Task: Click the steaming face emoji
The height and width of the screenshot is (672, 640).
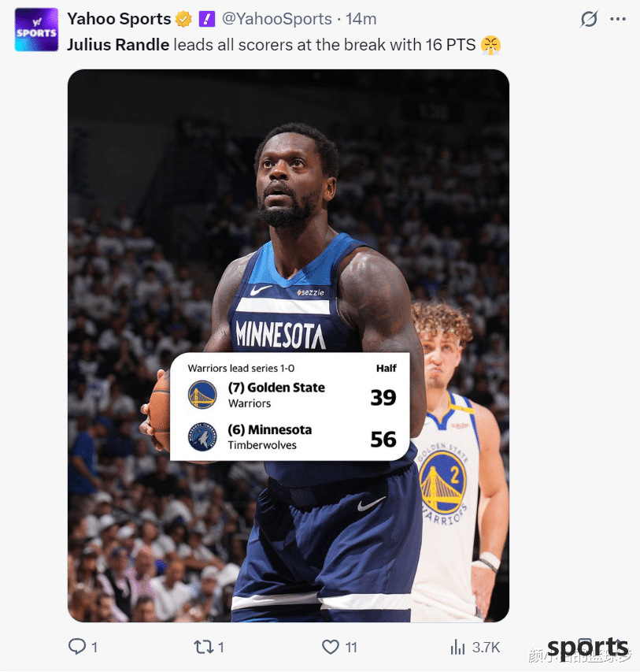Action: tap(490, 45)
